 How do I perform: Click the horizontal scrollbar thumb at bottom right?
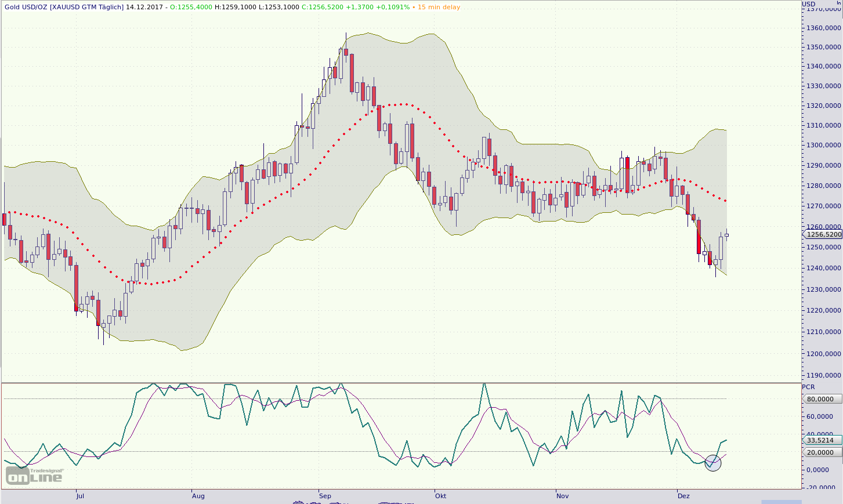point(781,502)
